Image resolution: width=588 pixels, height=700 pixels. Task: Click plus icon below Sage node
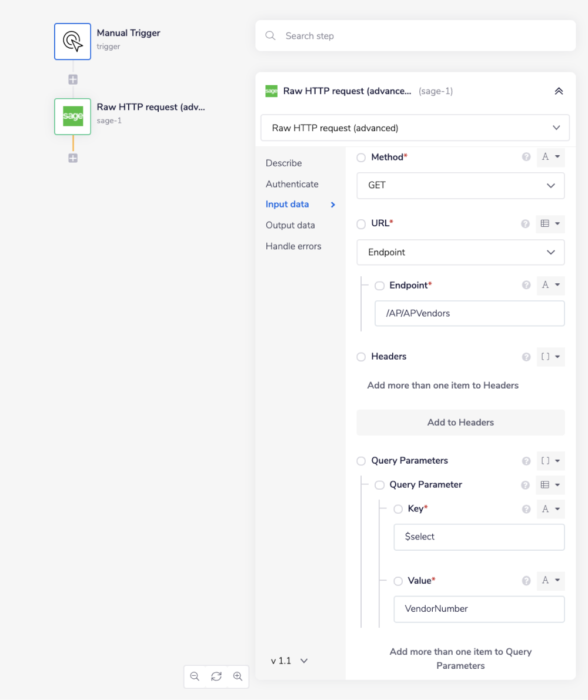[73, 158]
